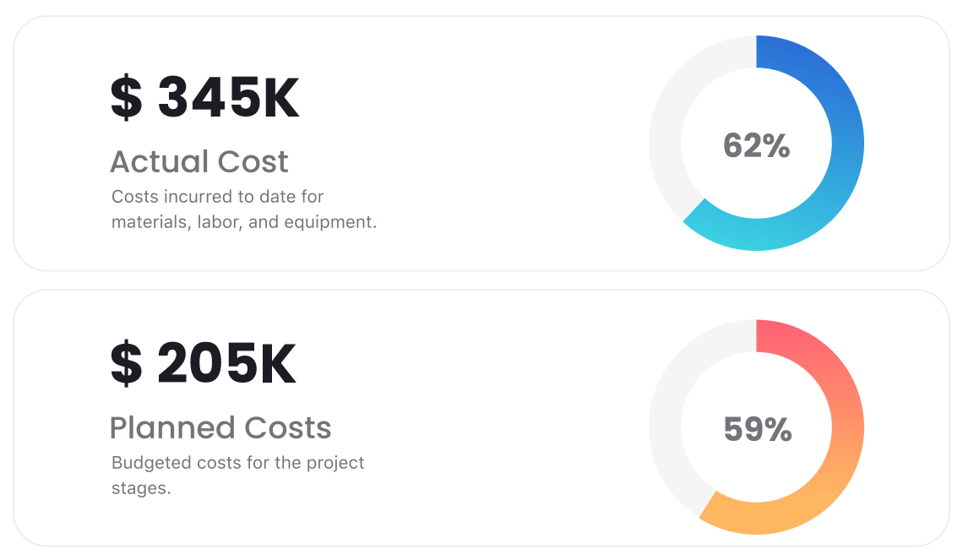This screenshot has height=560, width=963.
Task: Click the right-side blue arc of the 62% ring
Action: tap(847, 144)
